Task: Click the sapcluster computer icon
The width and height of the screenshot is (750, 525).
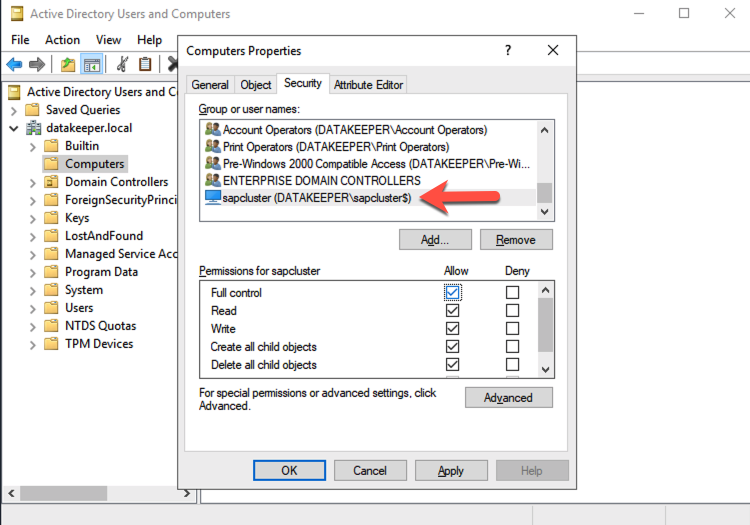Action: tap(212, 197)
